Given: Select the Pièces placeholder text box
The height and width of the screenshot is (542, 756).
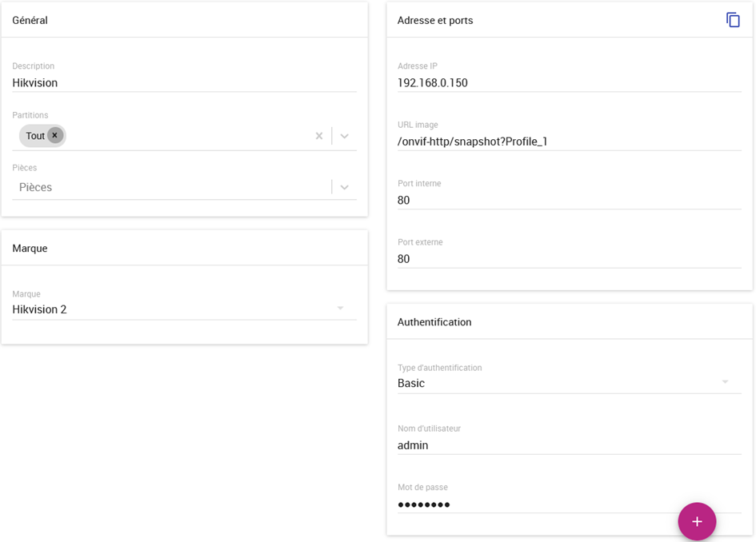Looking at the screenshot, I should (171, 187).
